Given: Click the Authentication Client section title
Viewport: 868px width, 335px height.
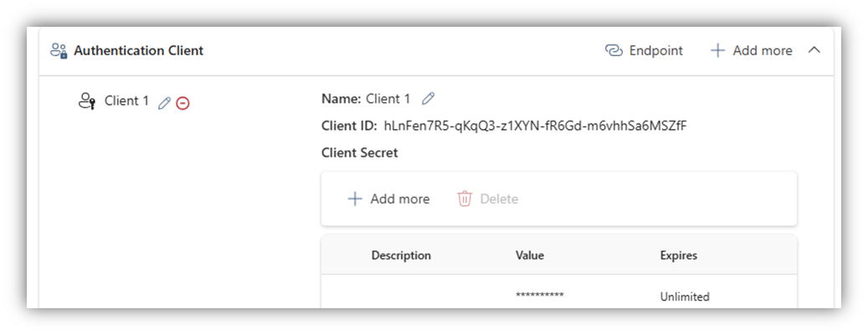Looking at the screenshot, I should pyautogui.click(x=138, y=51).
